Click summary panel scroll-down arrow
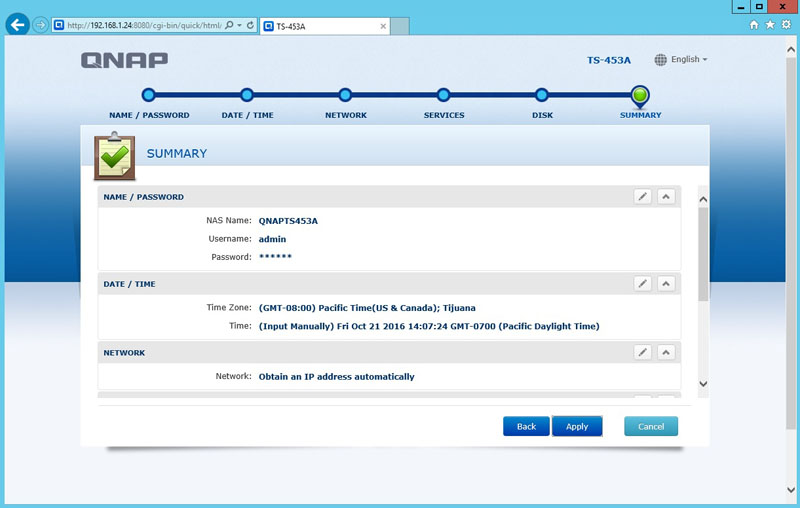Image resolution: width=800 pixels, height=508 pixels. 703,384
